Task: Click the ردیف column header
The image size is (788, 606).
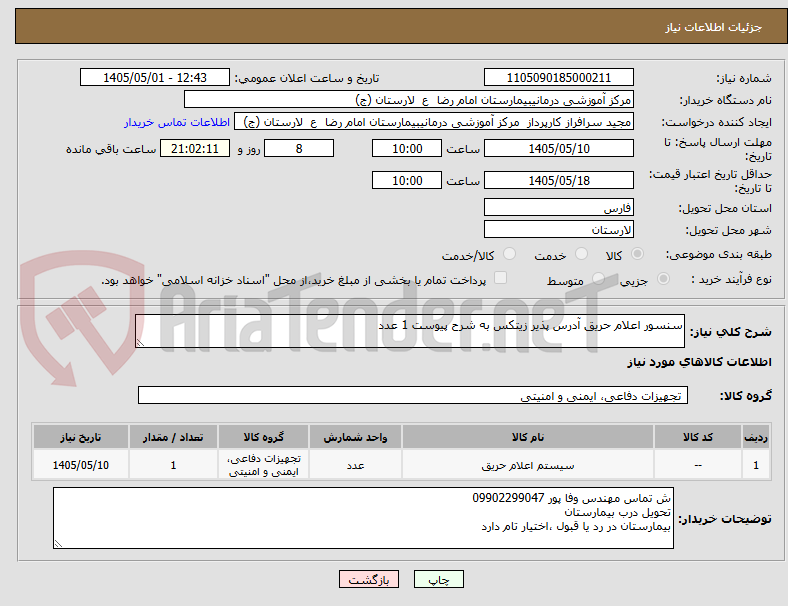Action: point(755,437)
